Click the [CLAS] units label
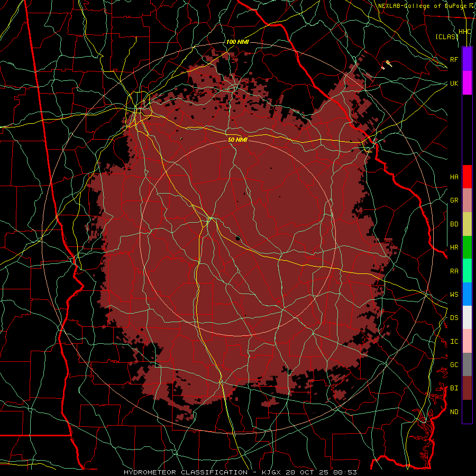 coord(446,37)
